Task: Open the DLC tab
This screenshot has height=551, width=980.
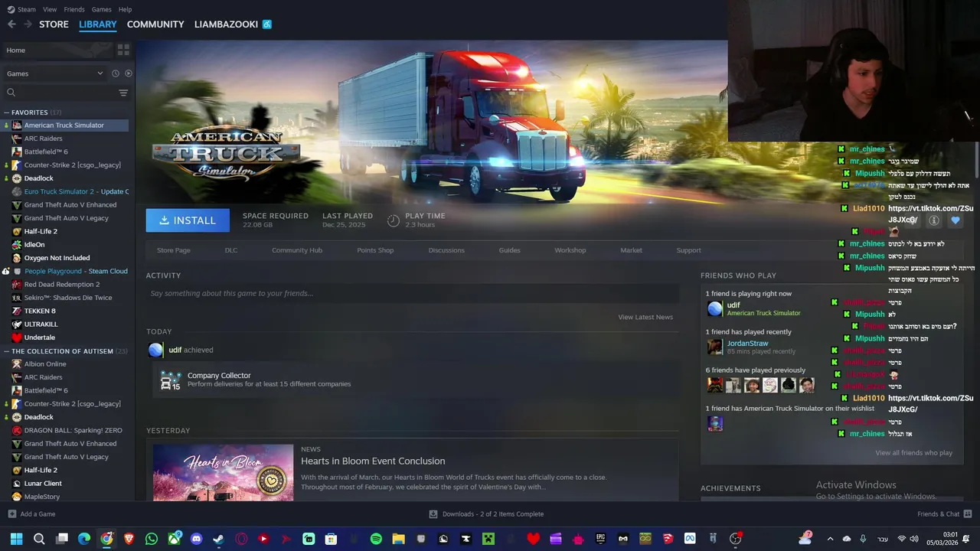Action: pos(231,250)
